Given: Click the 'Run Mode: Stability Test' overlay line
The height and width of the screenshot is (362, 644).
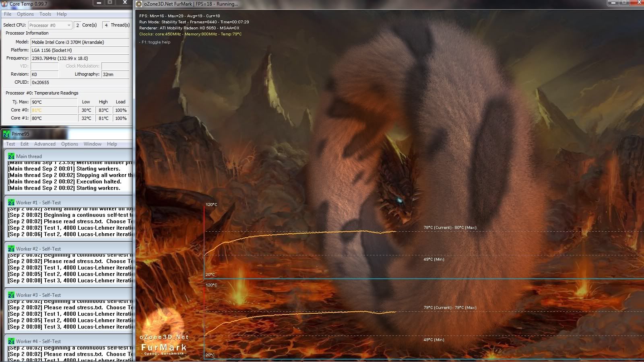Looking at the screenshot, I should [194, 22].
